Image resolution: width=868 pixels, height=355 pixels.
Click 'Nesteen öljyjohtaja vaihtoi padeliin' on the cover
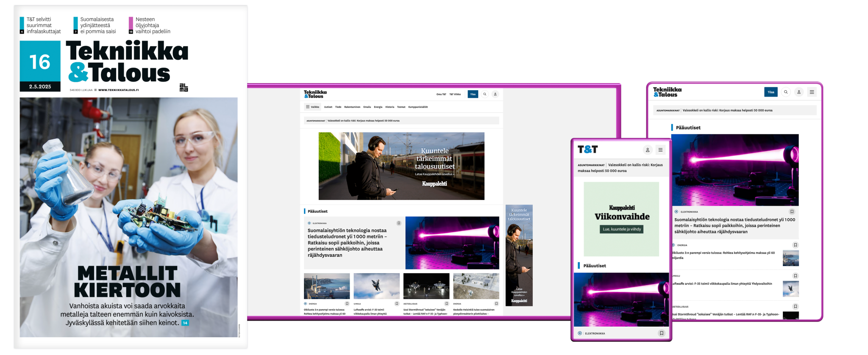[153, 25]
